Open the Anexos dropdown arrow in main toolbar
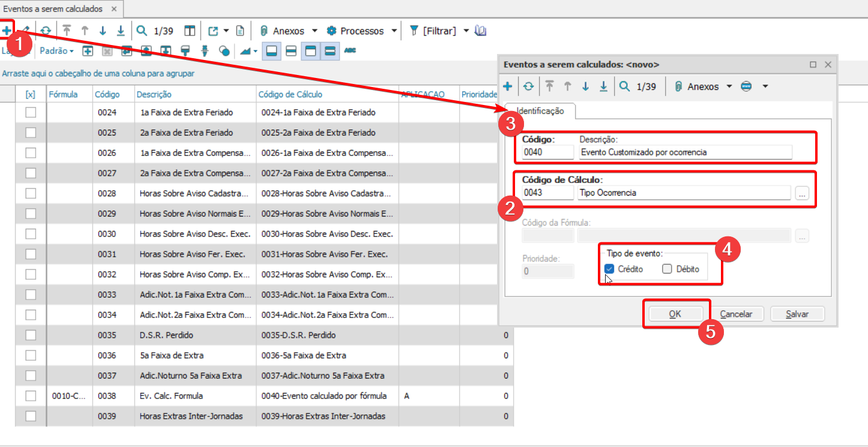The width and height of the screenshot is (868, 447). coord(315,31)
